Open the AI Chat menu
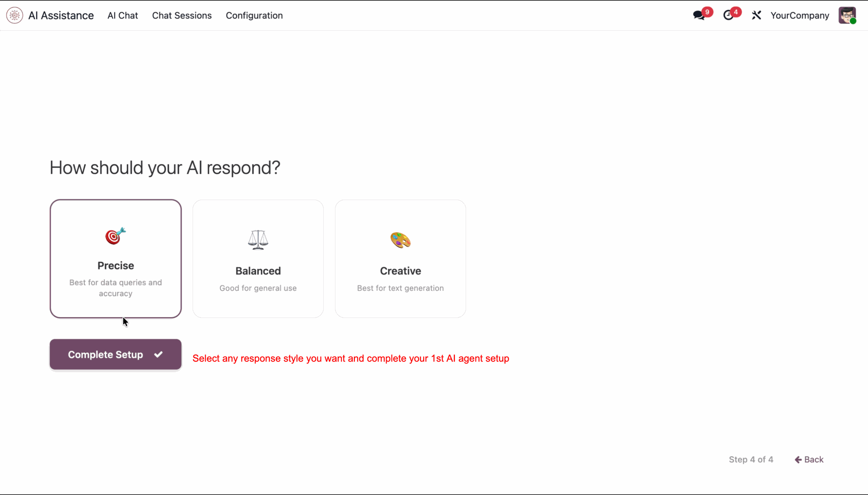 pos(123,15)
